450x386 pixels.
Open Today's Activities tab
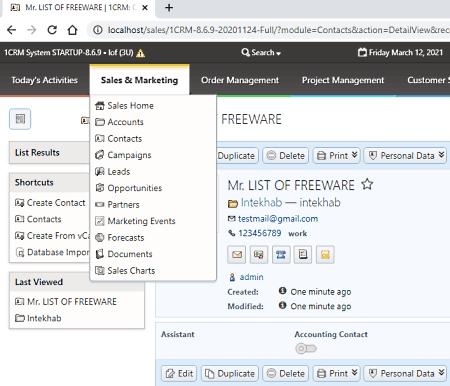coord(44,80)
